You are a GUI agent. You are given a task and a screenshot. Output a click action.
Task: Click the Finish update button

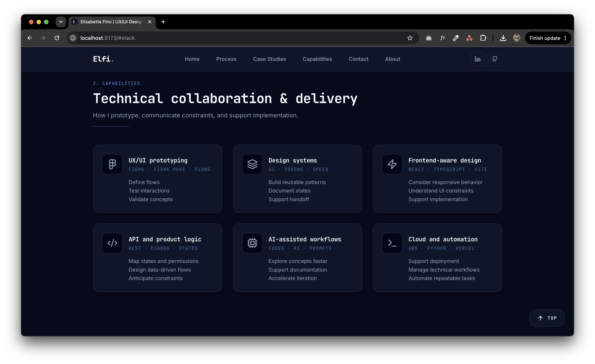[x=545, y=38]
